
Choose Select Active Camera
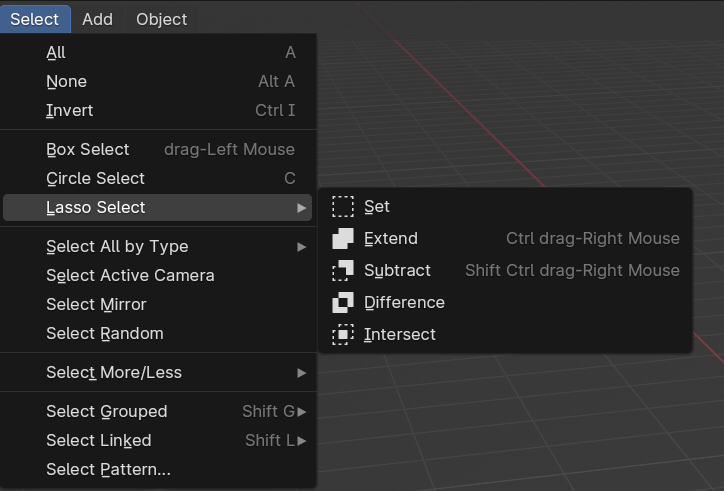pos(130,276)
